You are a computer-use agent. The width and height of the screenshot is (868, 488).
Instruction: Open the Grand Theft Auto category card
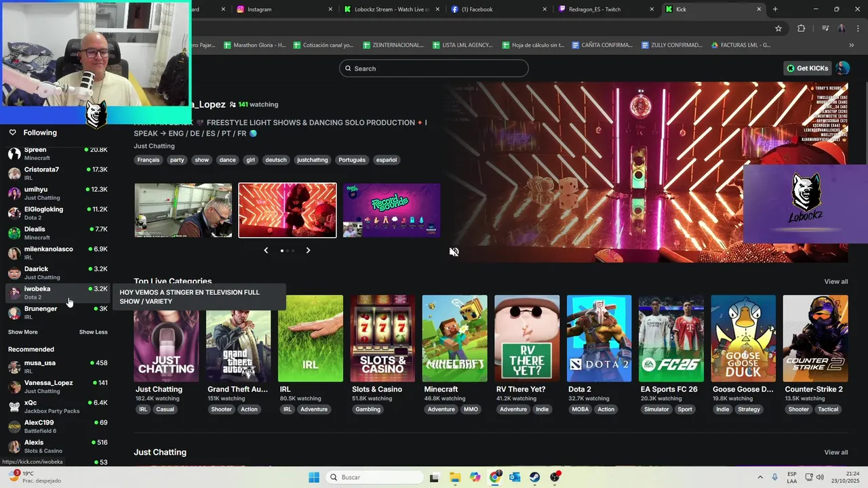[x=238, y=338]
